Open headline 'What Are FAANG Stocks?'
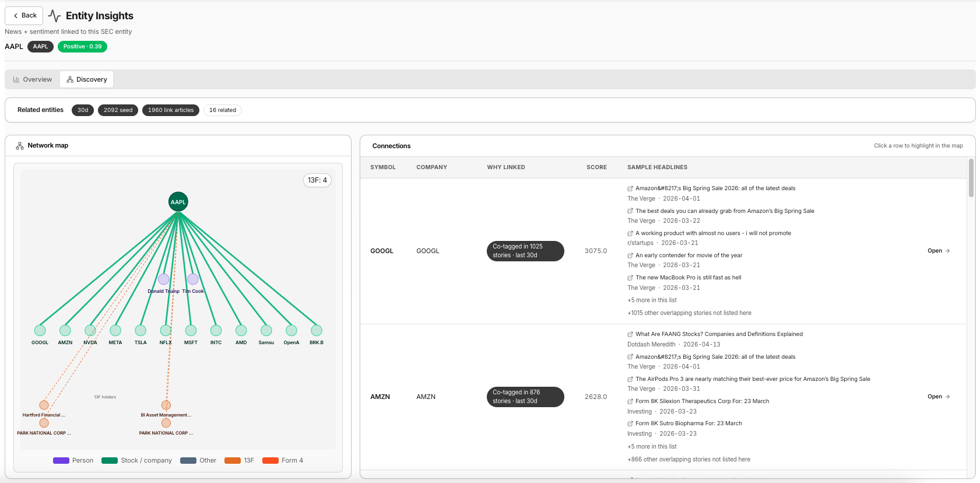Viewport: 980px width, 483px height. coord(719,334)
